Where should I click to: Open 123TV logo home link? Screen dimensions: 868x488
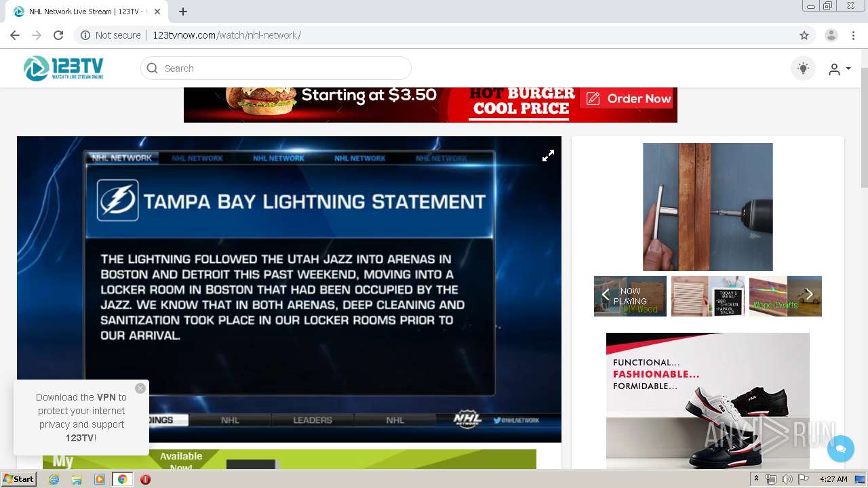pyautogui.click(x=63, y=68)
